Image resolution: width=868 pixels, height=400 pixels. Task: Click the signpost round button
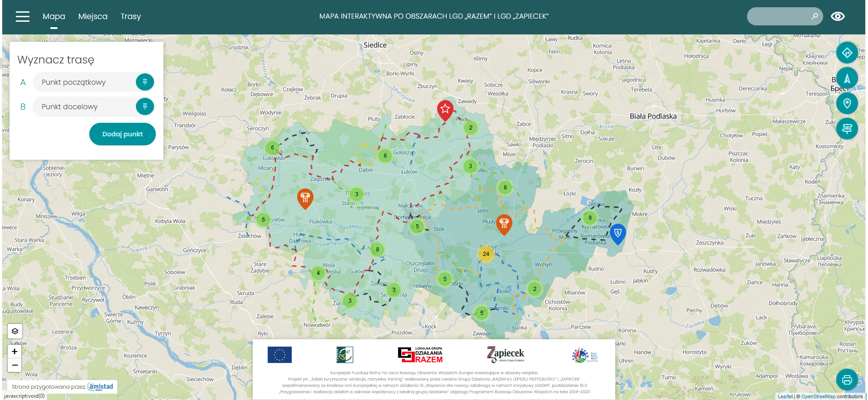847,129
